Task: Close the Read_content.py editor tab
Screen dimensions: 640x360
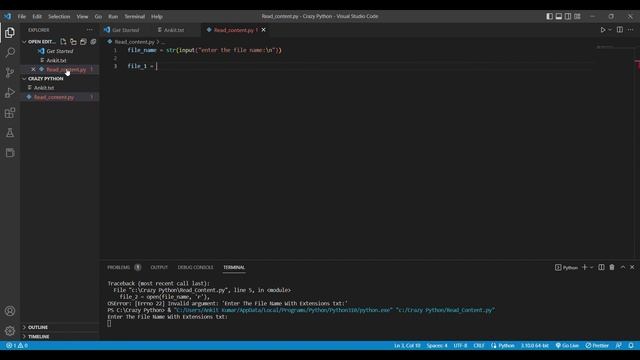Action: 264,30
